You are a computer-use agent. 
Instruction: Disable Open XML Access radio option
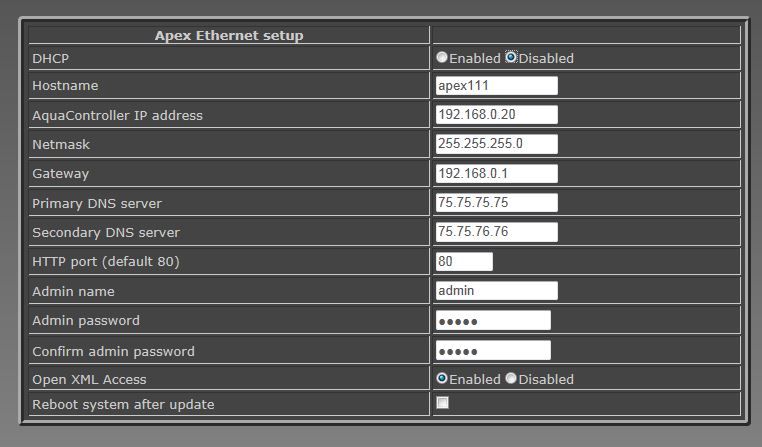pyautogui.click(x=511, y=378)
